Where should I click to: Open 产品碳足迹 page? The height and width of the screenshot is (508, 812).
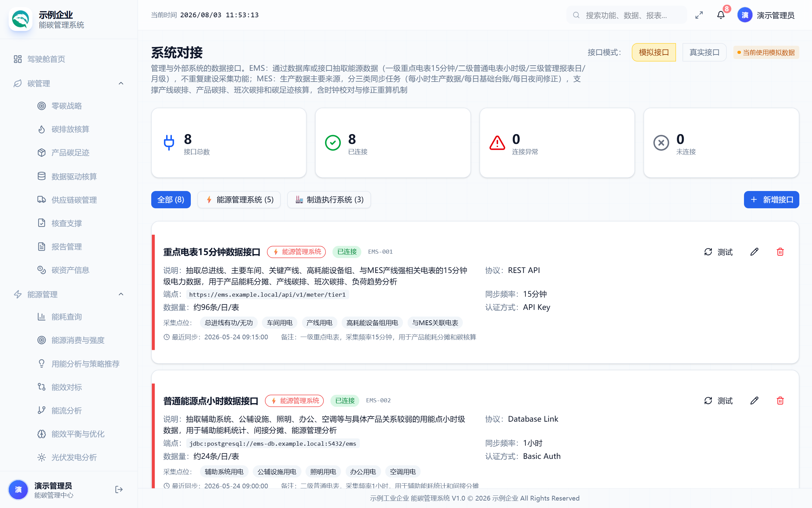70,153
